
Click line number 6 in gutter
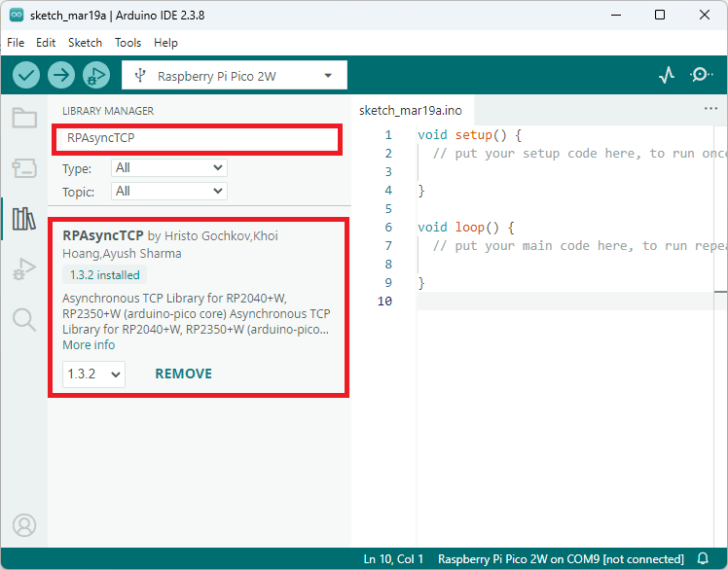(388, 228)
